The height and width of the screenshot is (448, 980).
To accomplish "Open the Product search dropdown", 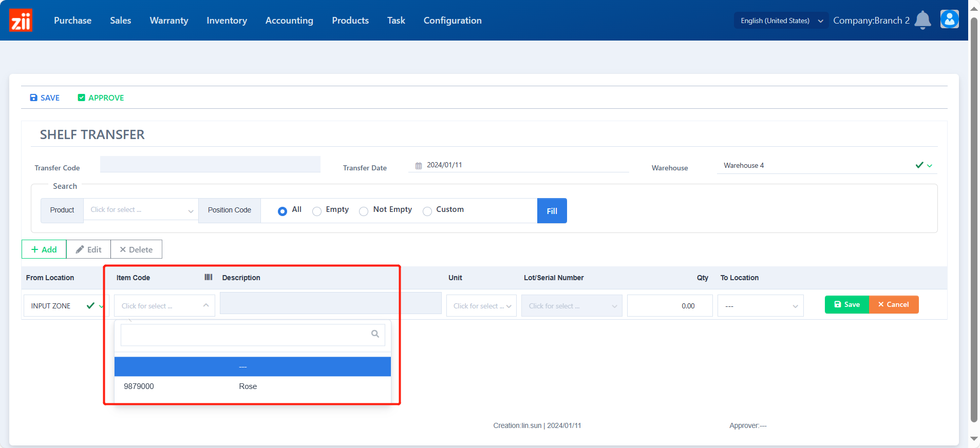I will tap(141, 210).
